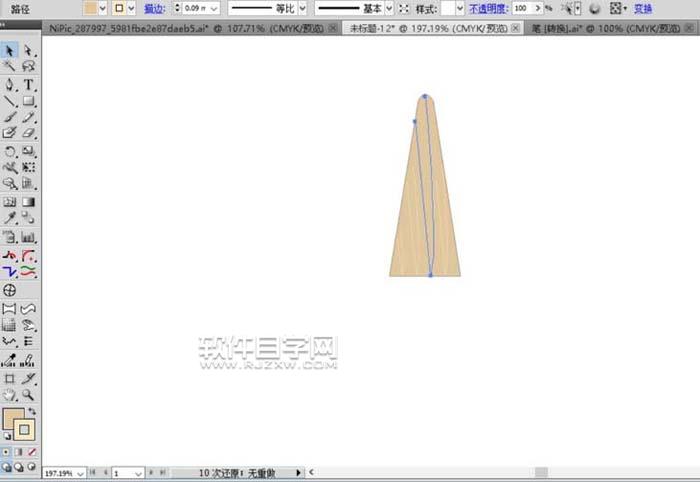
Task: Select the Rotate tool
Action: 9,151
